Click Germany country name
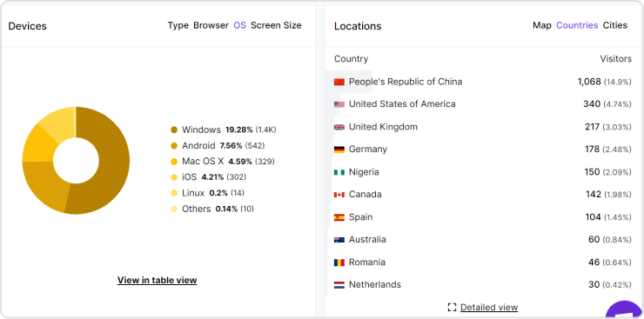The height and width of the screenshot is (319, 644). coord(368,150)
